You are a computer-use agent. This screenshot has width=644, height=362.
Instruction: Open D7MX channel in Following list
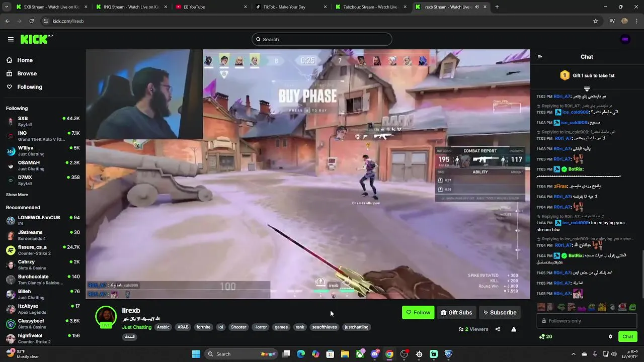(43, 180)
